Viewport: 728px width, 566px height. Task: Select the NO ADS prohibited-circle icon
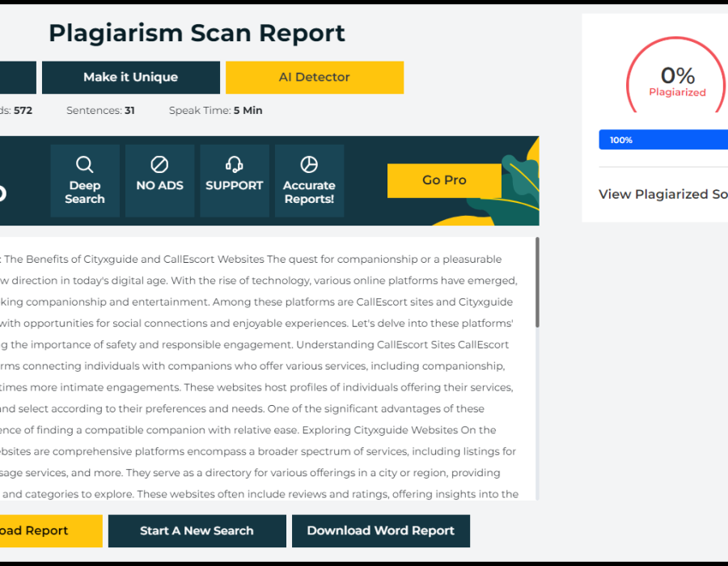tap(159, 165)
